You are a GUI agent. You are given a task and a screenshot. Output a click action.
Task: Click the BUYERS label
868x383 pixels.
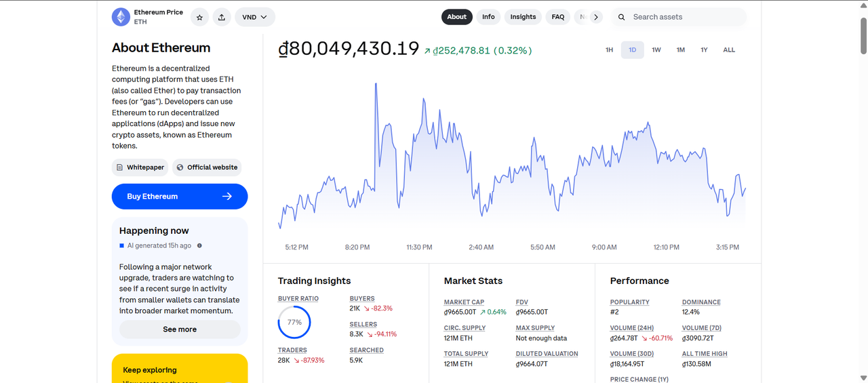click(x=362, y=299)
